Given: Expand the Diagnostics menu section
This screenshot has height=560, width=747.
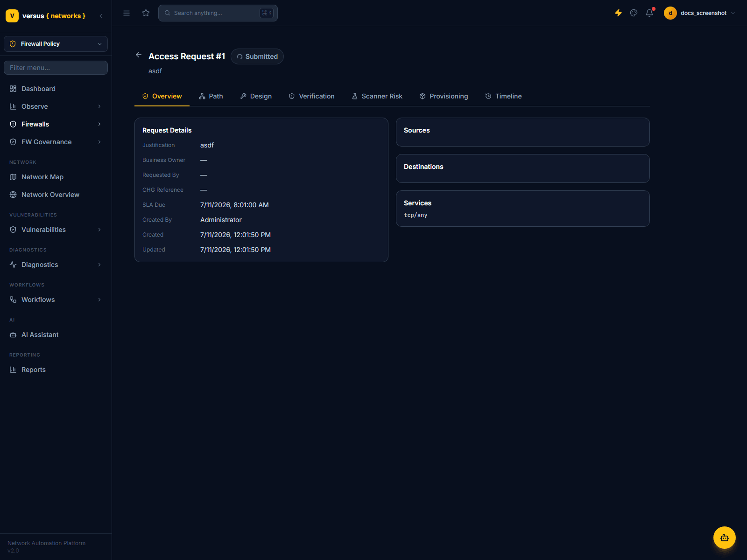Looking at the screenshot, I should tap(56, 265).
